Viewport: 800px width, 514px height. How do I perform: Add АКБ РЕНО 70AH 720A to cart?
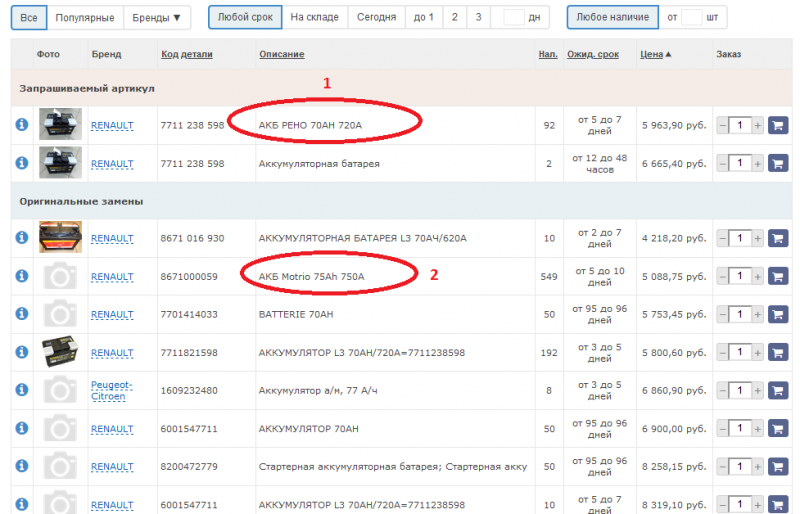coord(778,125)
